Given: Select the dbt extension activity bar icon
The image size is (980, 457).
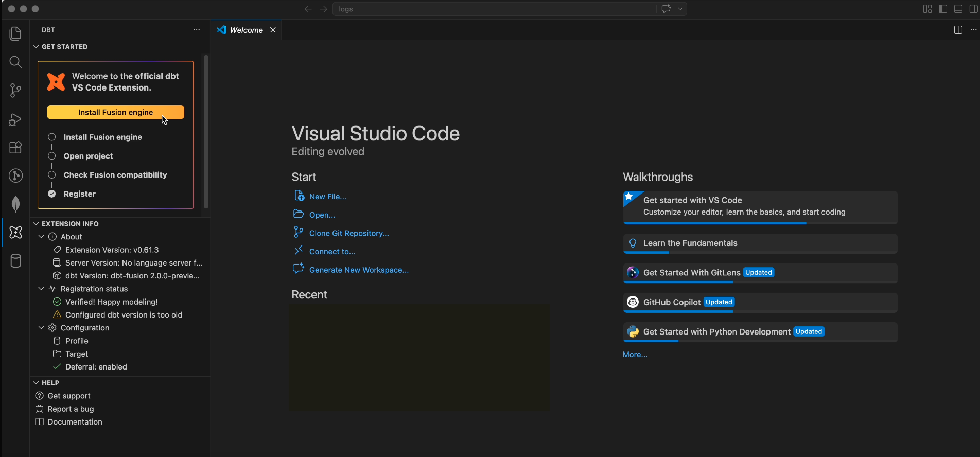Looking at the screenshot, I should click(x=15, y=233).
